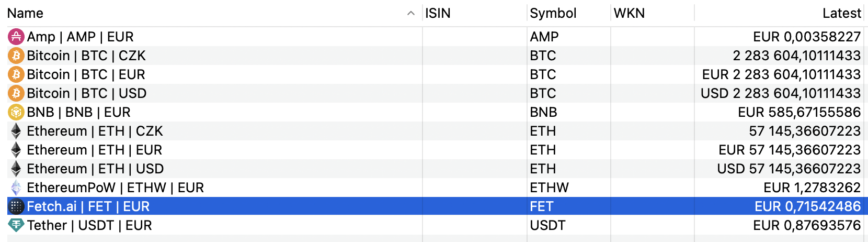Image resolution: width=868 pixels, height=242 pixels.
Task: Click the BNB coin icon
Action: 16,112
